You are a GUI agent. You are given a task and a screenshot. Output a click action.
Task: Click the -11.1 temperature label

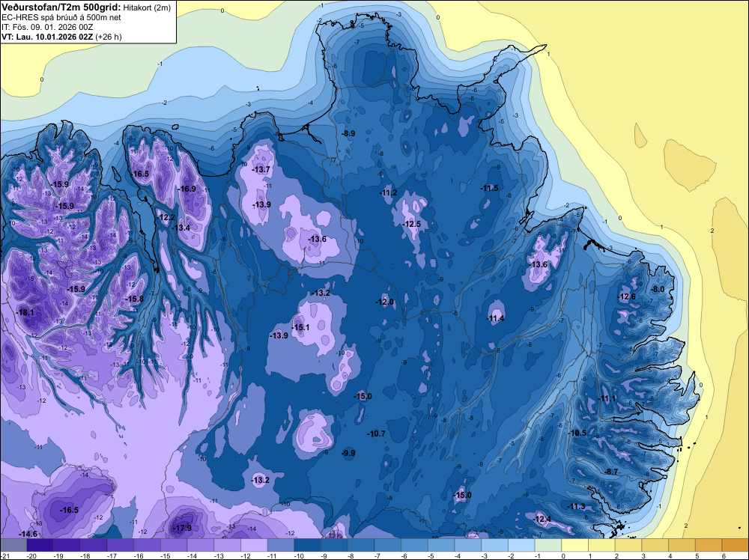coord(607,398)
